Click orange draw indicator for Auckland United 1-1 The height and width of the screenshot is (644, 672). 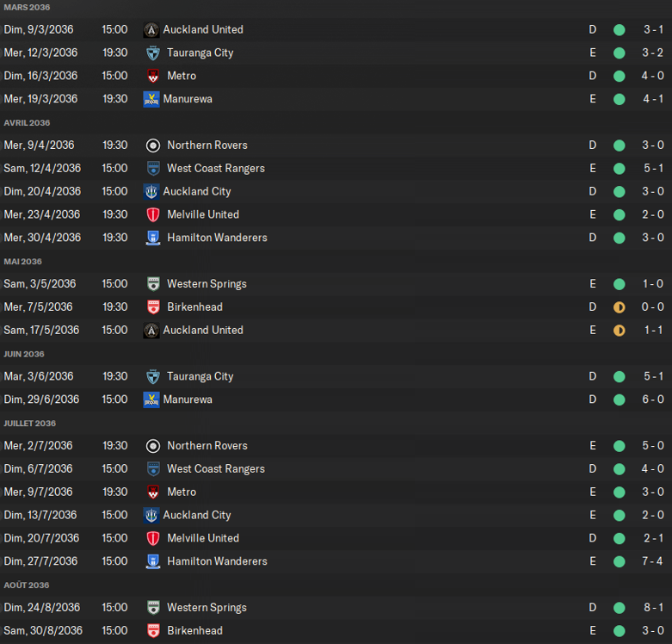619,330
